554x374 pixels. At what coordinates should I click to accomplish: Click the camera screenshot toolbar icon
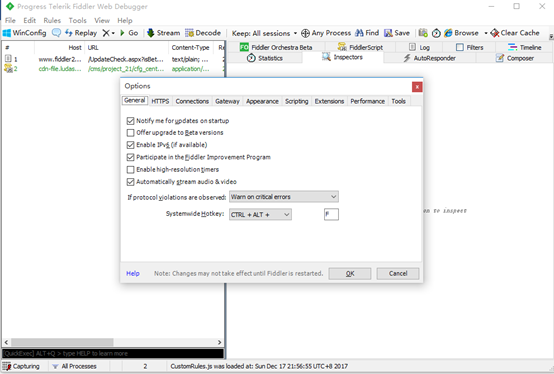click(423, 33)
